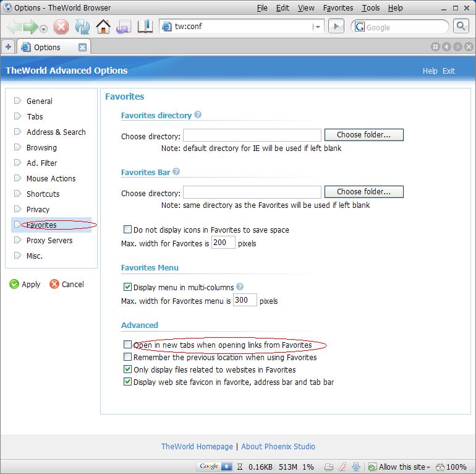Select Proxy Servers in the sidebar
Image resolution: width=476 pixels, height=474 pixels.
coord(49,241)
